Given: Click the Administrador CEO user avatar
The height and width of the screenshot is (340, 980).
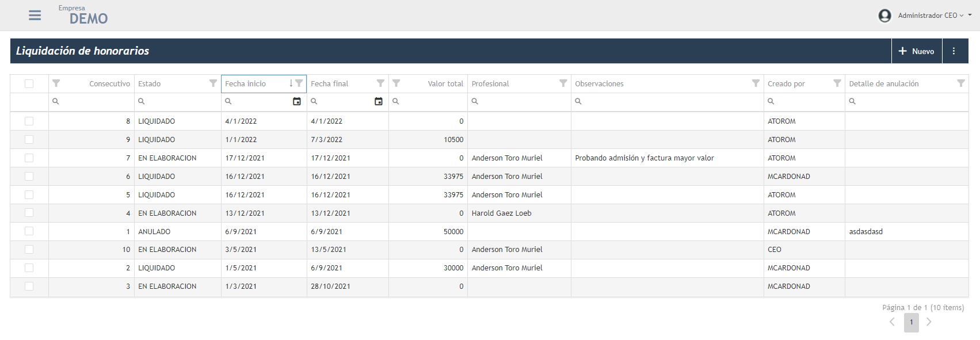Looking at the screenshot, I should point(884,16).
